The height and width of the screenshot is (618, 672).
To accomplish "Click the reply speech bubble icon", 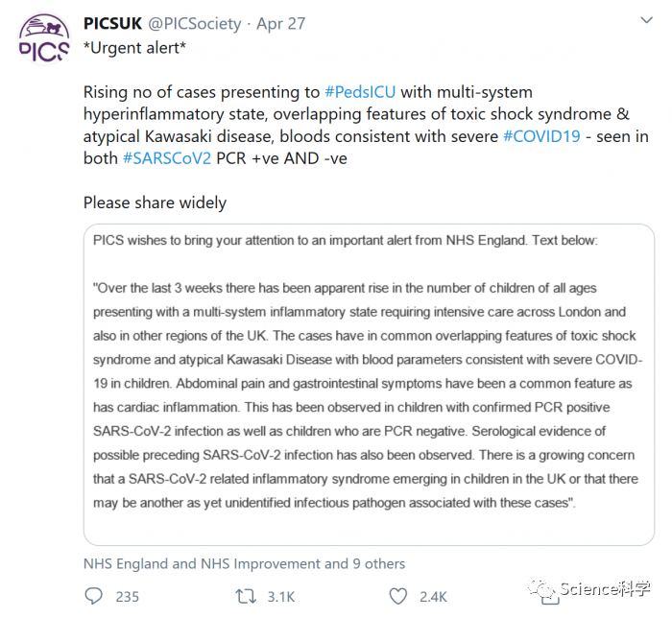I will click(93, 597).
